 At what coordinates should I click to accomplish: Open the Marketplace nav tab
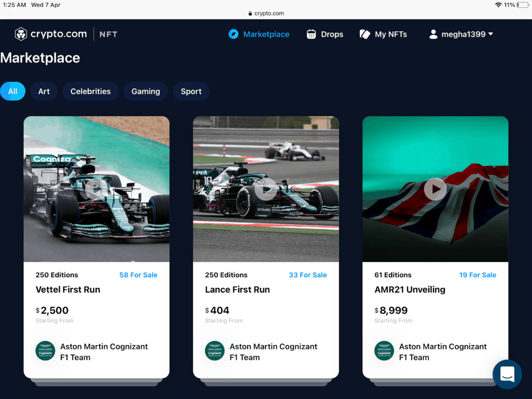click(259, 34)
